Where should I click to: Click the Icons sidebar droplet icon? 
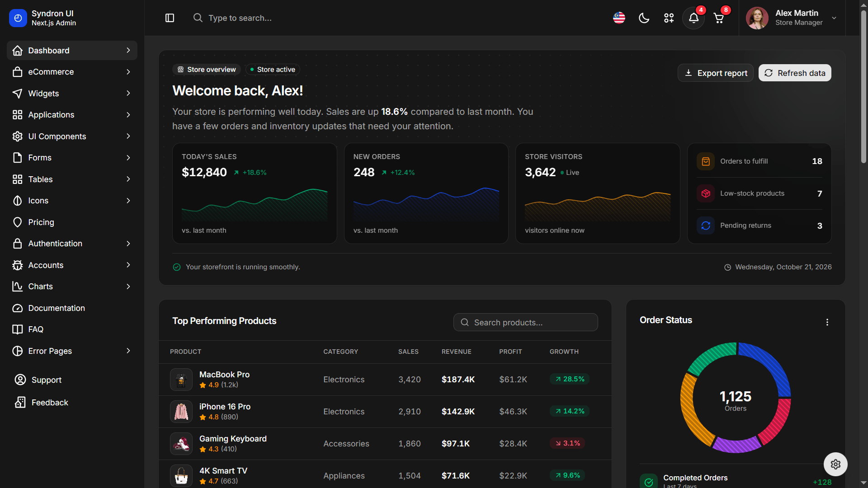[17, 201]
